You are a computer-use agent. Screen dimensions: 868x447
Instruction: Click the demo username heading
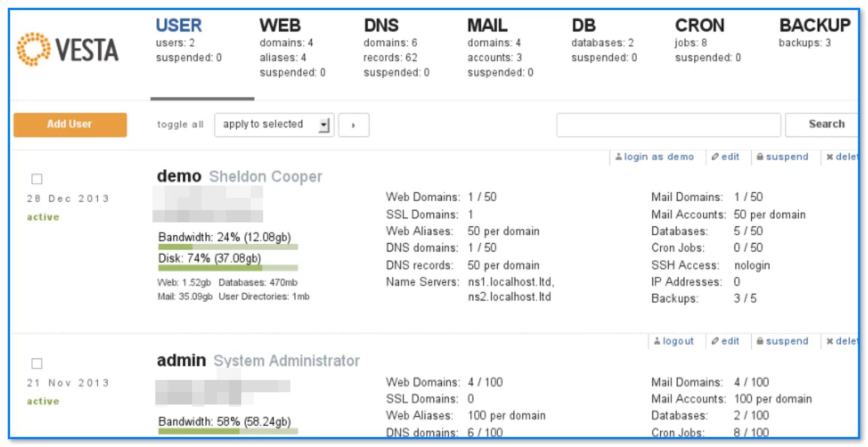179,176
